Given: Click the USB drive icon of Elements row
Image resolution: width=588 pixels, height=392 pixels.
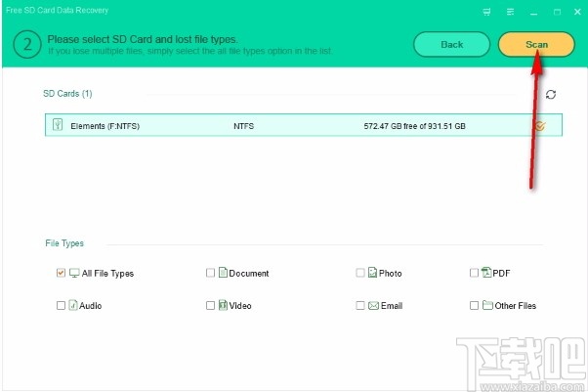Looking at the screenshot, I should 58,125.
